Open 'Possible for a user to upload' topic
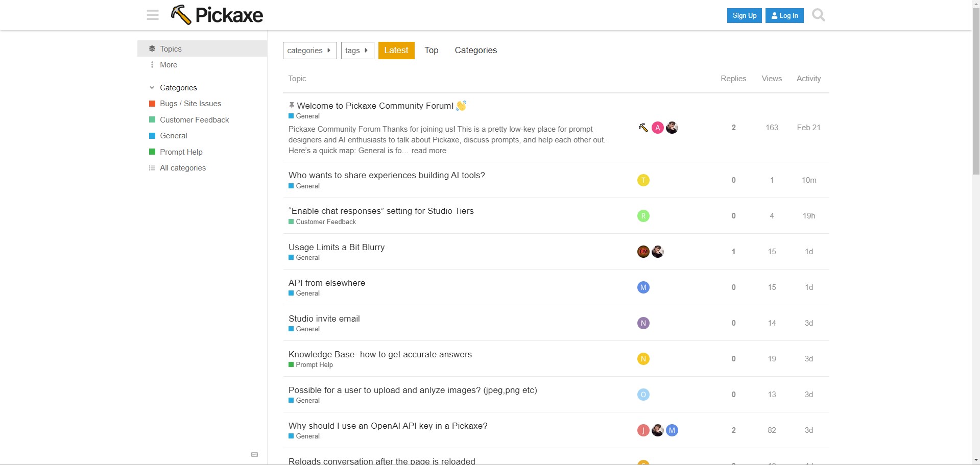 tap(413, 390)
